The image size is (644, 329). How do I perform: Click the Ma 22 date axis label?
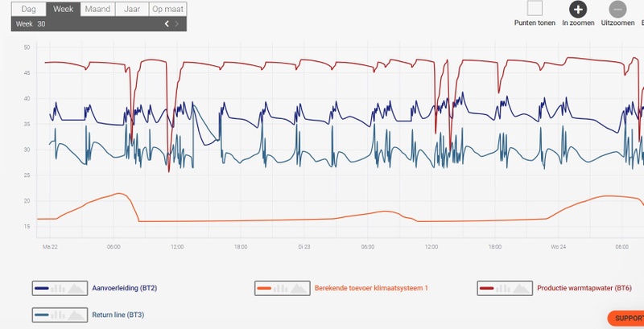point(49,246)
